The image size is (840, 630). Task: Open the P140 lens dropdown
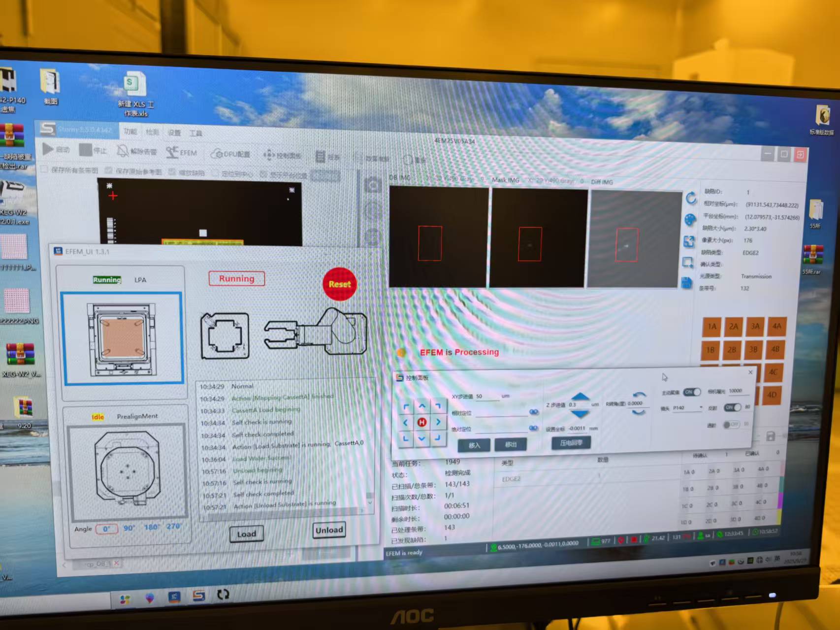(x=687, y=408)
